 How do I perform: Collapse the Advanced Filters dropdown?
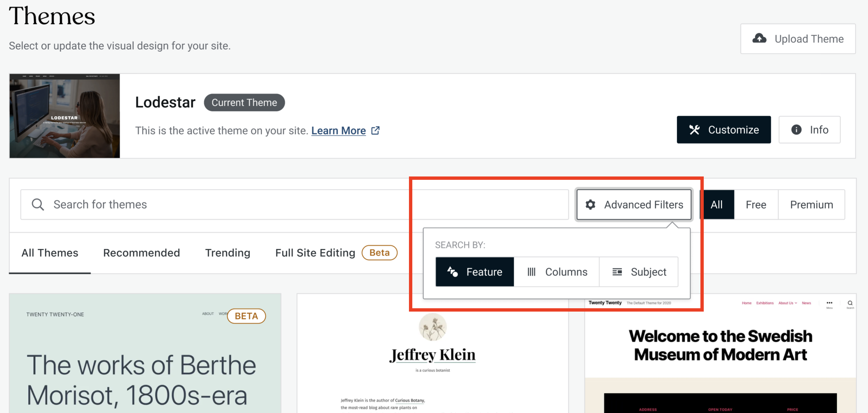coord(634,204)
